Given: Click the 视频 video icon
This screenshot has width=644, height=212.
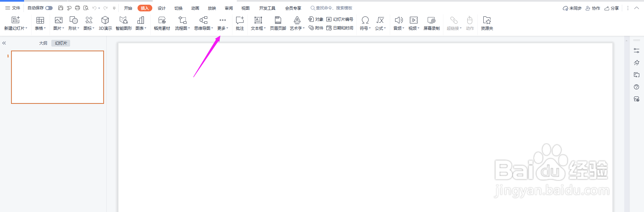Looking at the screenshot, I should (x=414, y=20).
